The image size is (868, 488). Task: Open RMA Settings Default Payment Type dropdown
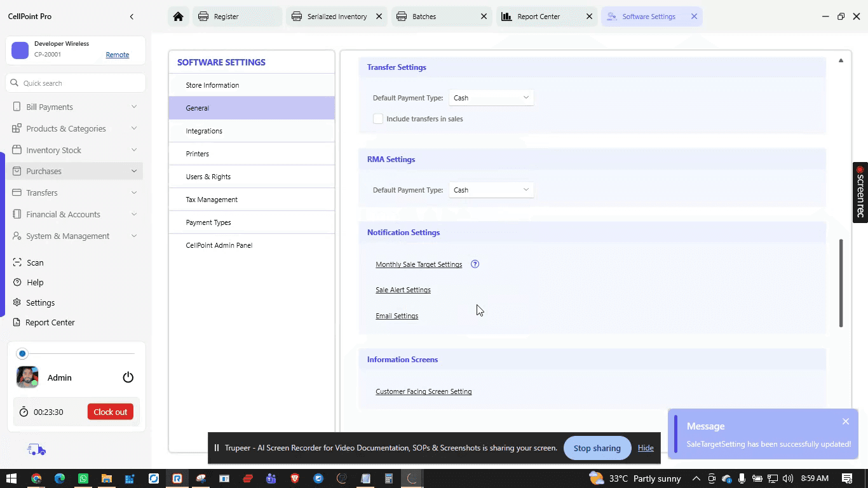click(491, 190)
